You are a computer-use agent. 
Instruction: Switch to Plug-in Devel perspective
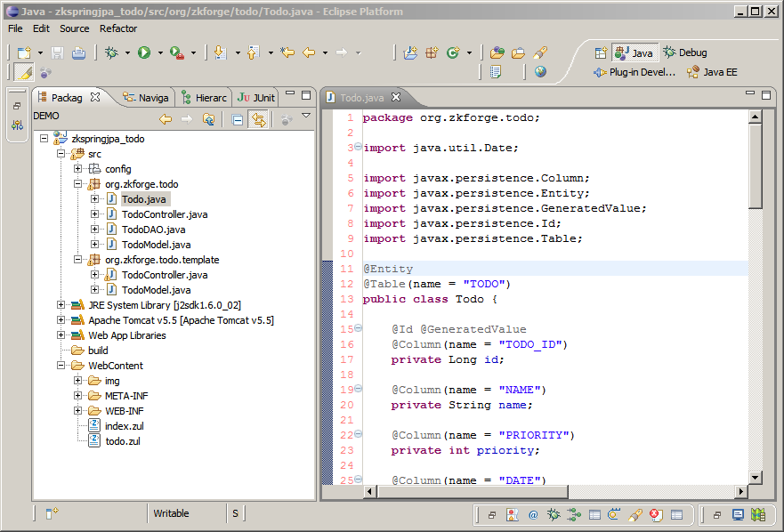pyautogui.click(x=634, y=72)
